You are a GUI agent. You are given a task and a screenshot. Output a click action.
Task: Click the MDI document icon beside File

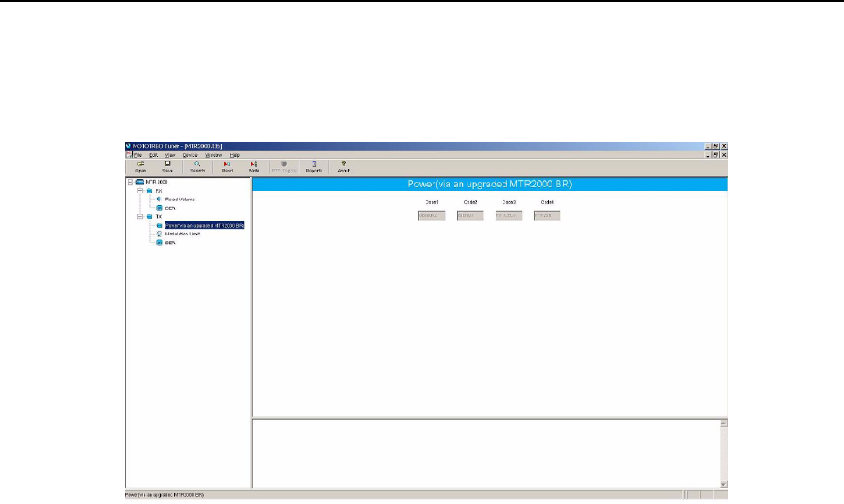point(129,155)
